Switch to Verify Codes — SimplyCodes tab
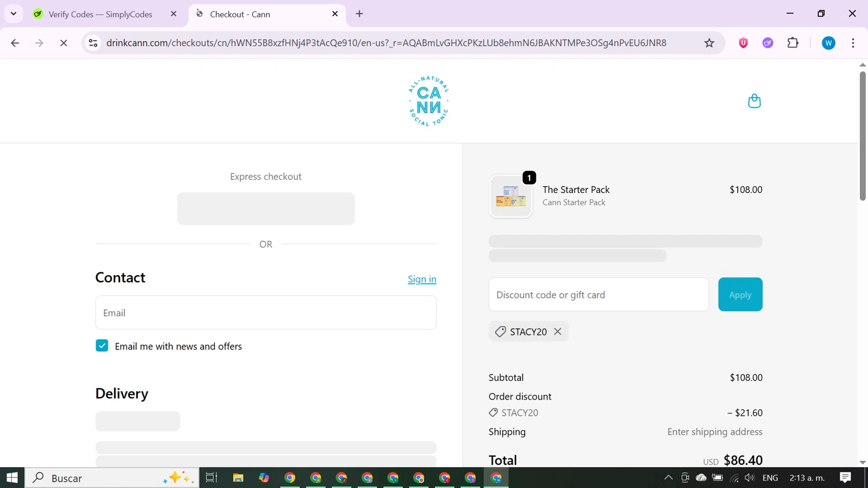 click(100, 14)
